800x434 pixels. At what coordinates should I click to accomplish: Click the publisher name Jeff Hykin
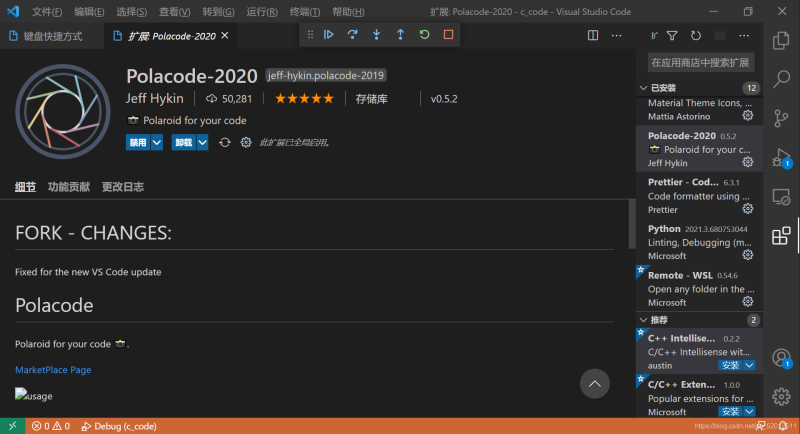(x=155, y=98)
